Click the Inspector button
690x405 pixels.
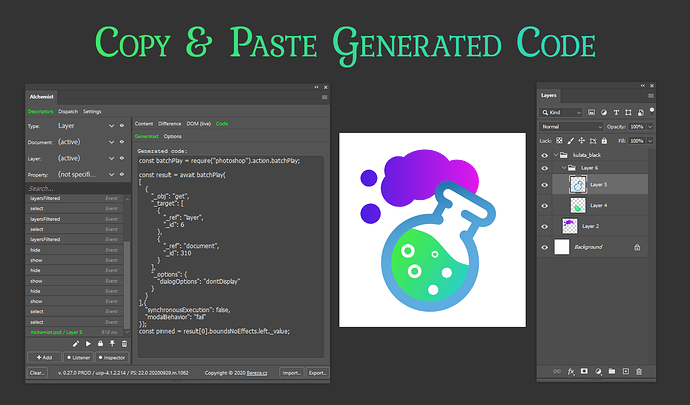pyautogui.click(x=112, y=357)
